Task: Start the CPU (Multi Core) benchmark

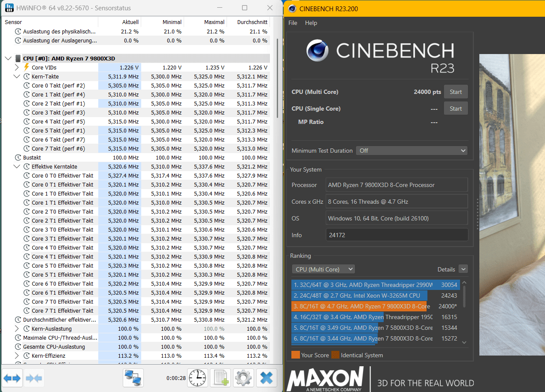Action: tap(456, 92)
